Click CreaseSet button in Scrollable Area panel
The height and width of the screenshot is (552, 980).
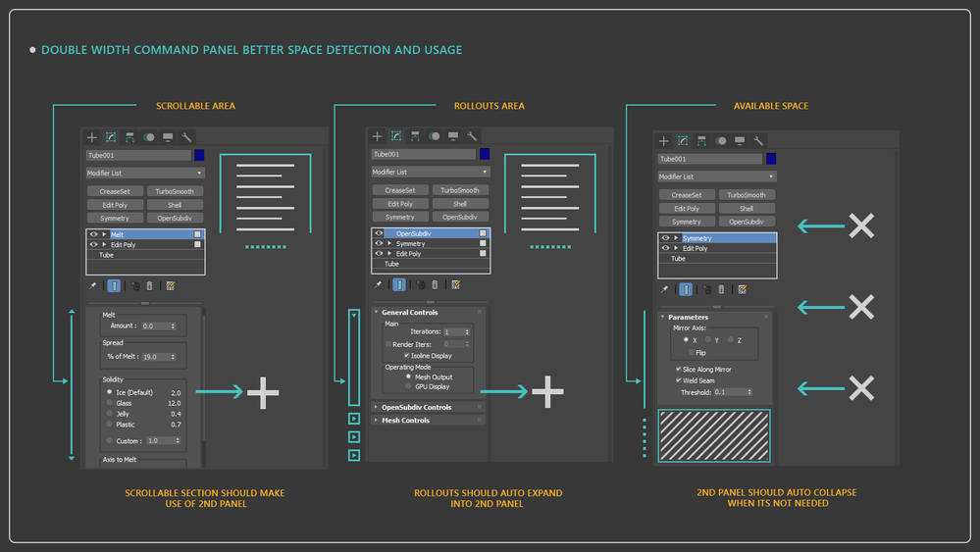pos(115,192)
